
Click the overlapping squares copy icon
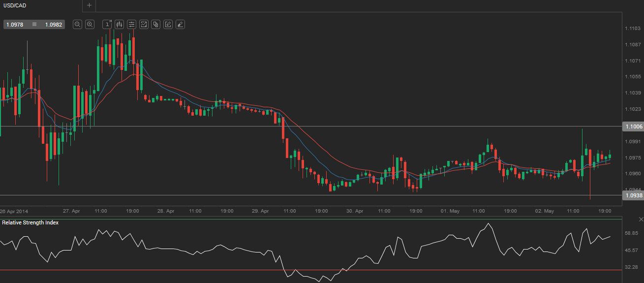click(156, 24)
